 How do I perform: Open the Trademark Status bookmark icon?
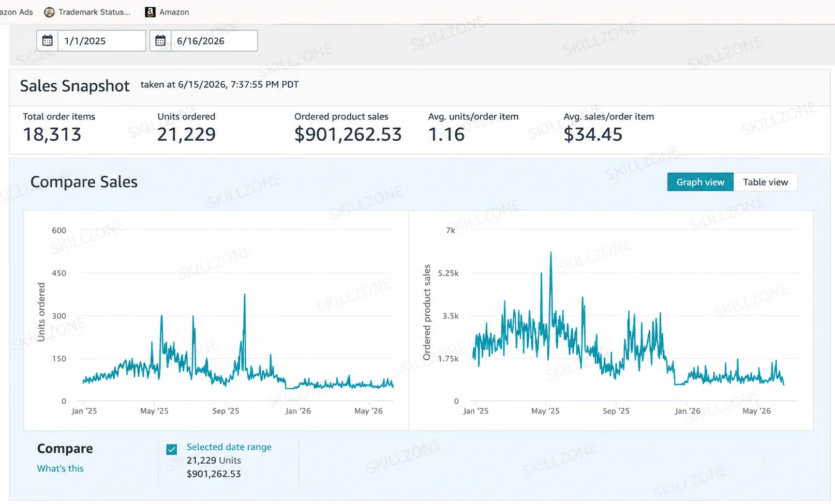(x=49, y=12)
